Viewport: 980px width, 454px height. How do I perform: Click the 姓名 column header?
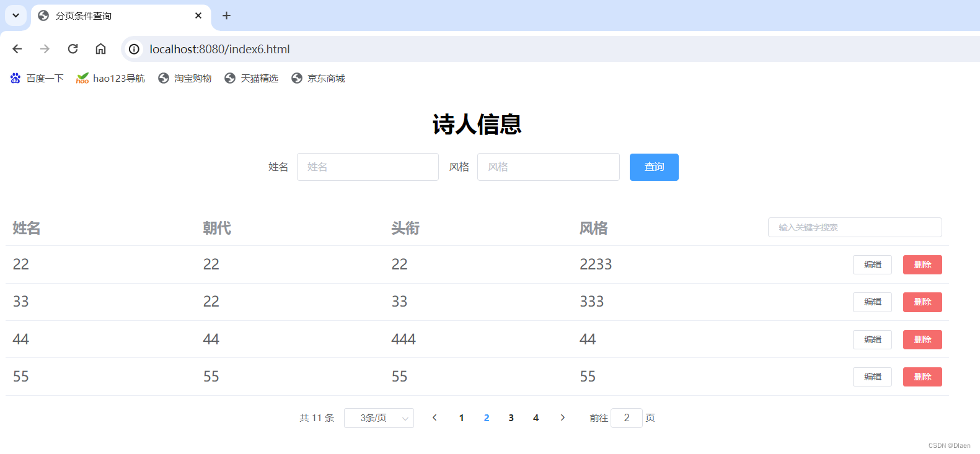click(x=27, y=228)
